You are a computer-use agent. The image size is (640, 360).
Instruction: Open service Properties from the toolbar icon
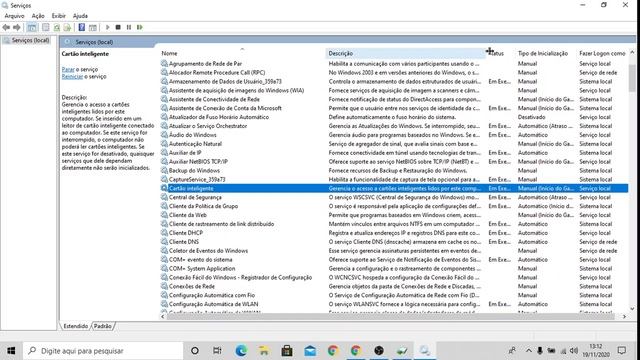click(x=46, y=27)
